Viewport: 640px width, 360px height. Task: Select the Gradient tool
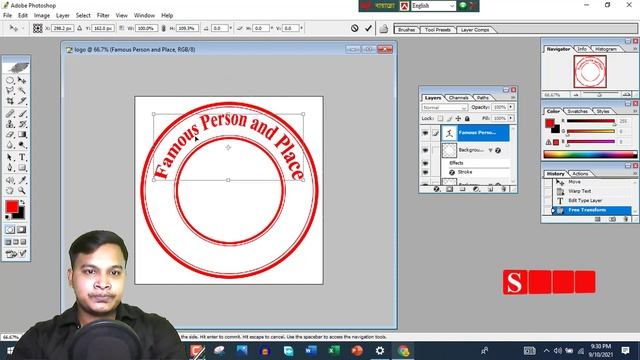(x=22, y=134)
